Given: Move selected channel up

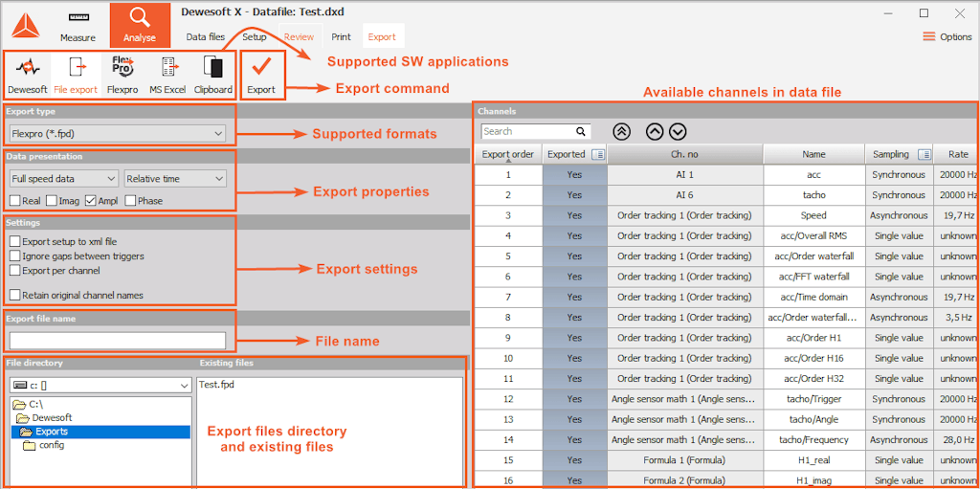Looking at the screenshot, I should click(x=655, y=131).
